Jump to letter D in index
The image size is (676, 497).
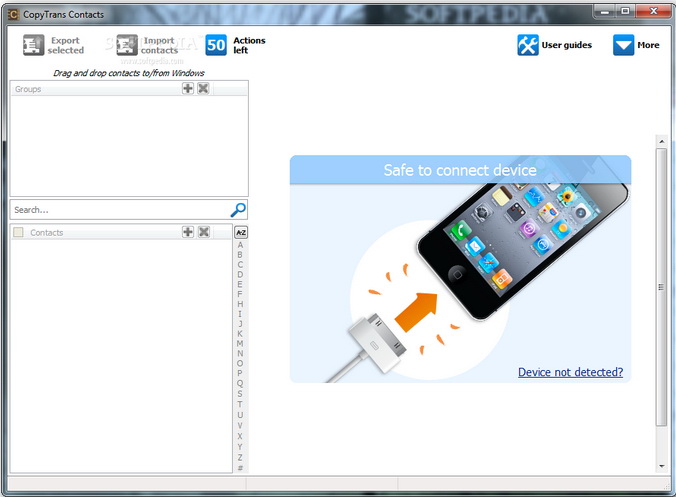[240, 275]
